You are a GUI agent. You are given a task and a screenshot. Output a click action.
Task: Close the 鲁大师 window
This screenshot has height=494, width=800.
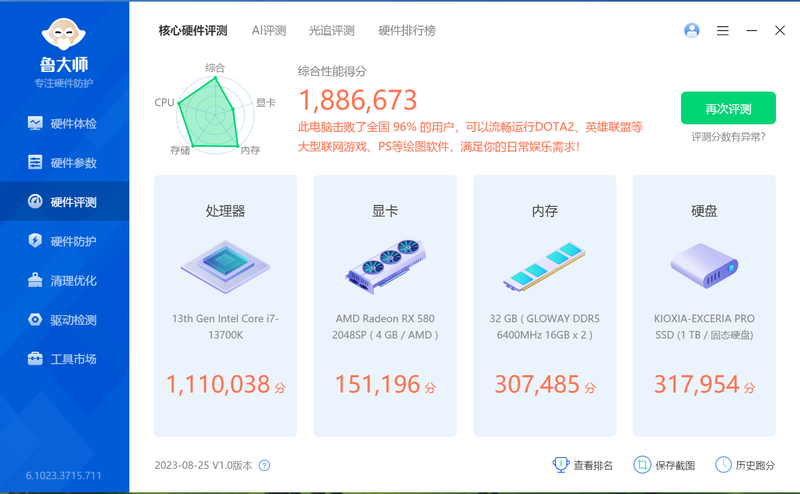coord(780,31)
